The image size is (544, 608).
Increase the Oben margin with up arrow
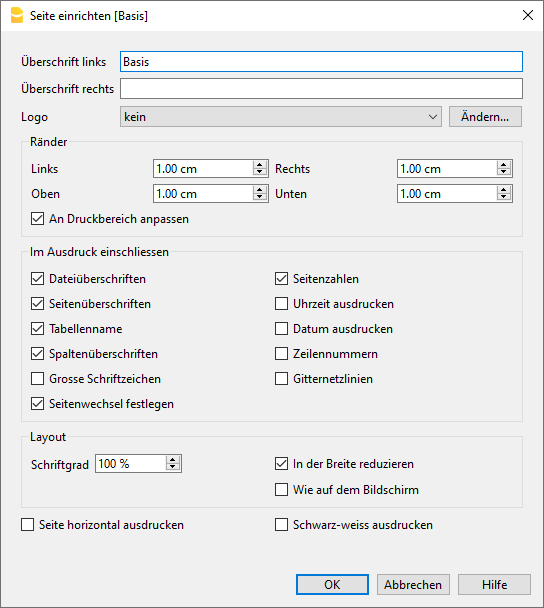[259, 190]
